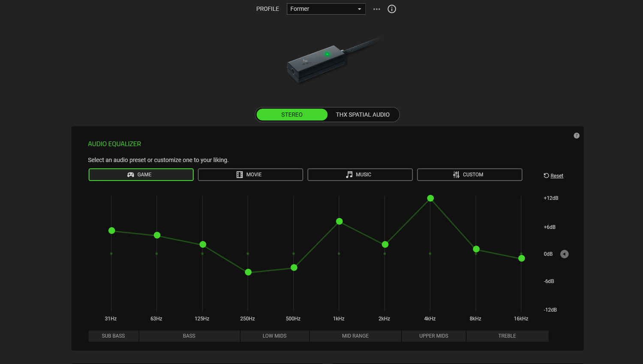Image resolution: width=643 pixels, height=364 pixels.
Task: Choose the MUSIC equalizer preset
Action: click(360, 174)
